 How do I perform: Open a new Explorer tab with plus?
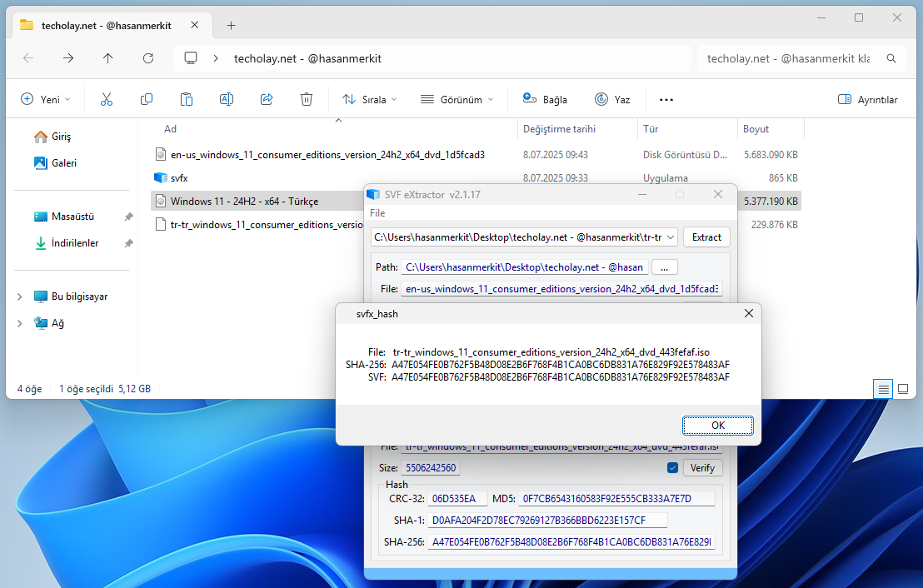pos(232,25)
